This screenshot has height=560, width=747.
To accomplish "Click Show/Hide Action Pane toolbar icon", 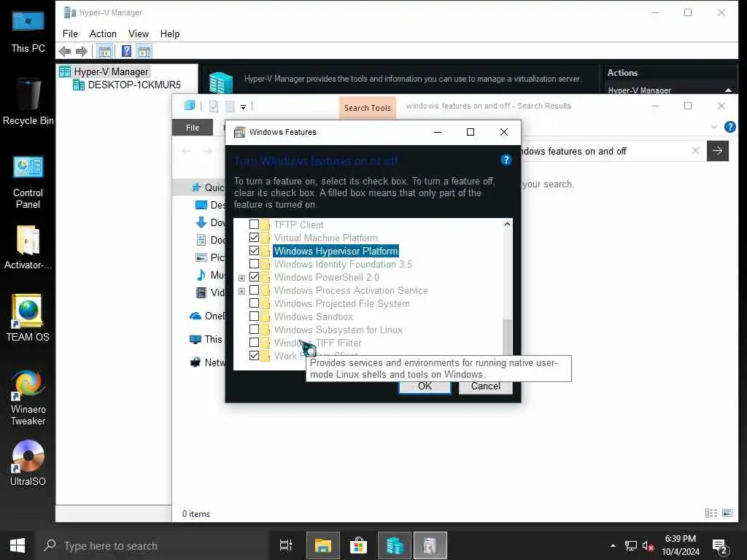I will [x=144, y=52].
